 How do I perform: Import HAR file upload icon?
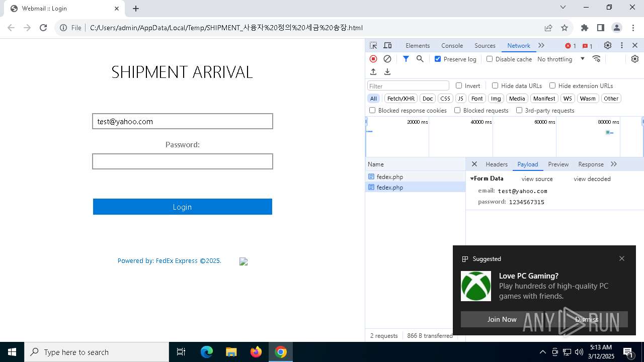[373, 72]
